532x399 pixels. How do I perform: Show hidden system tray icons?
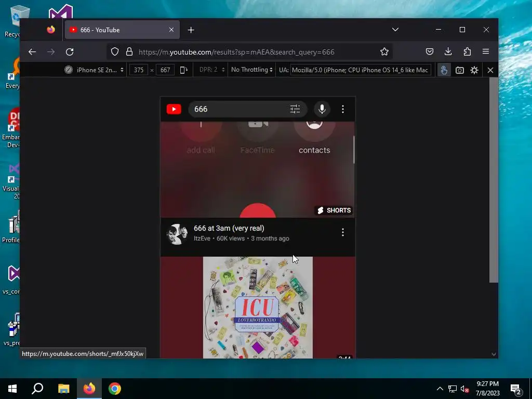(x=440, y=389)
